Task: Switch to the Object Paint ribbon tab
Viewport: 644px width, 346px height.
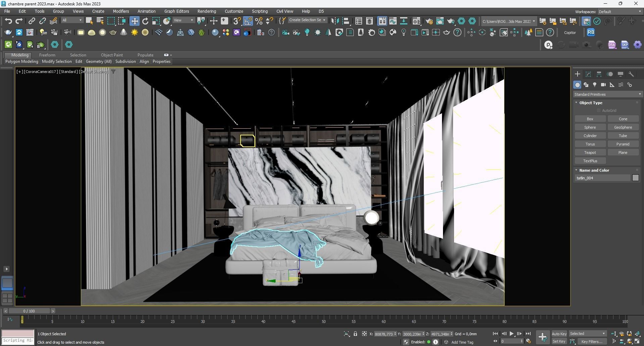Action: pos(112,55)
